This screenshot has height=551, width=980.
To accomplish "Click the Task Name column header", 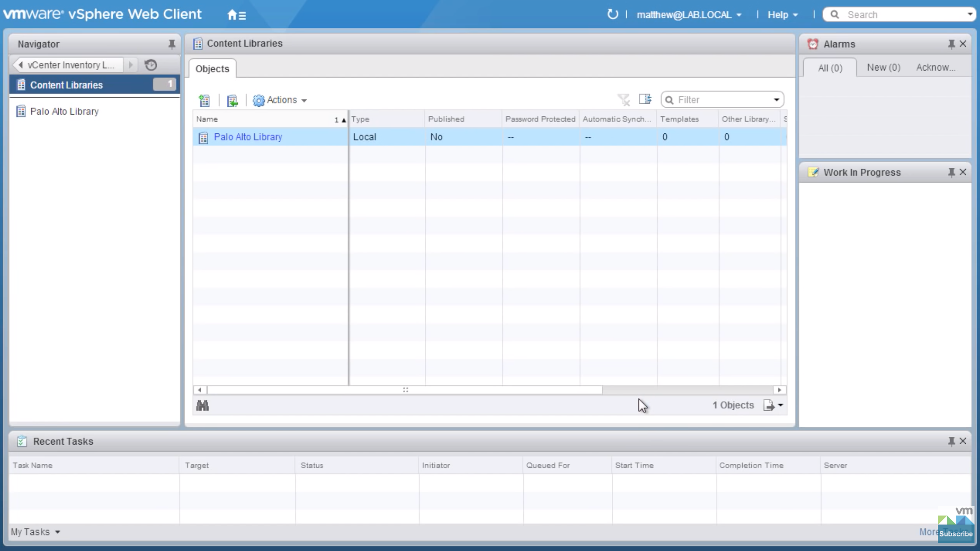I will 94,465.
